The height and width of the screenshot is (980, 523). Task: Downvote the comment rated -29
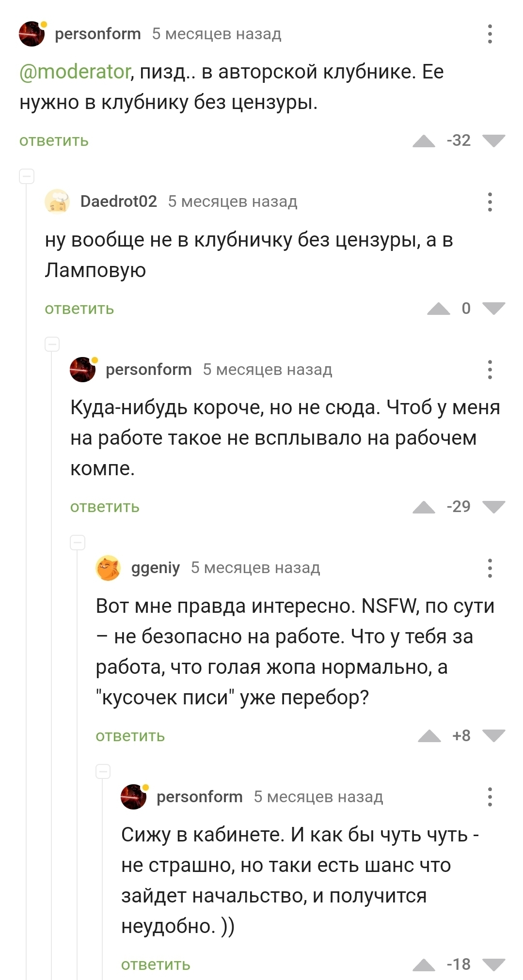click(x=494, y=507)
